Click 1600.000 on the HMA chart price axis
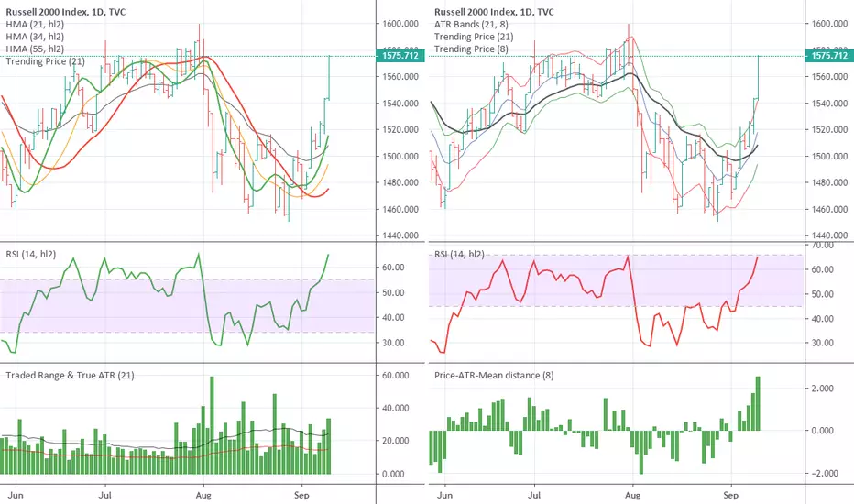The width and height of the screenshot is (854, 504). coord(400,24)
